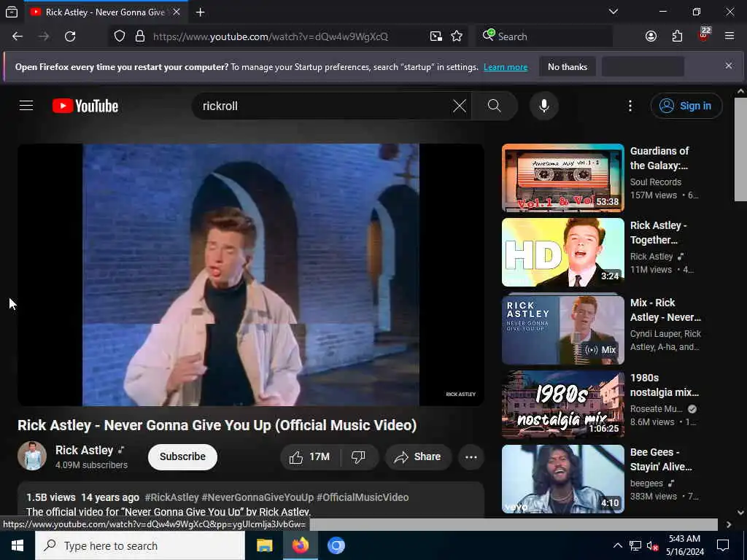This screenshot has height=560, width=747.
Task: Open muted volume tray icon
Action: click(x=652, y=545)
